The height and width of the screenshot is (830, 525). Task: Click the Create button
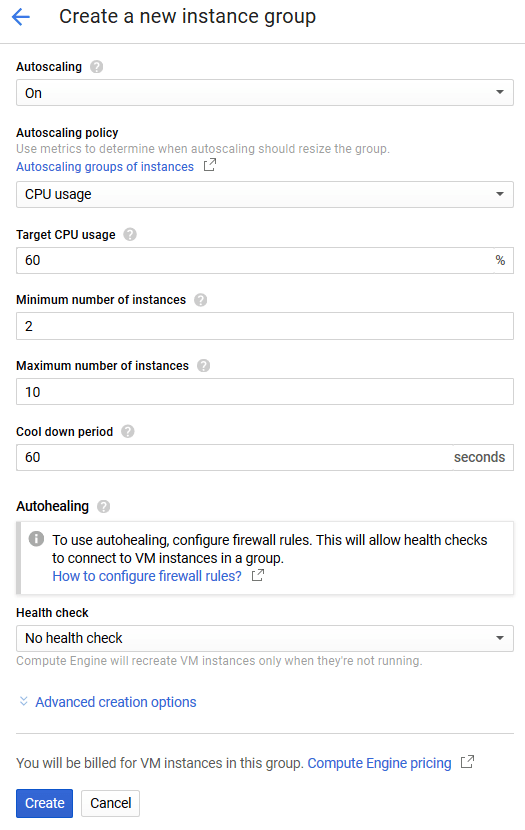coord(44,803)
